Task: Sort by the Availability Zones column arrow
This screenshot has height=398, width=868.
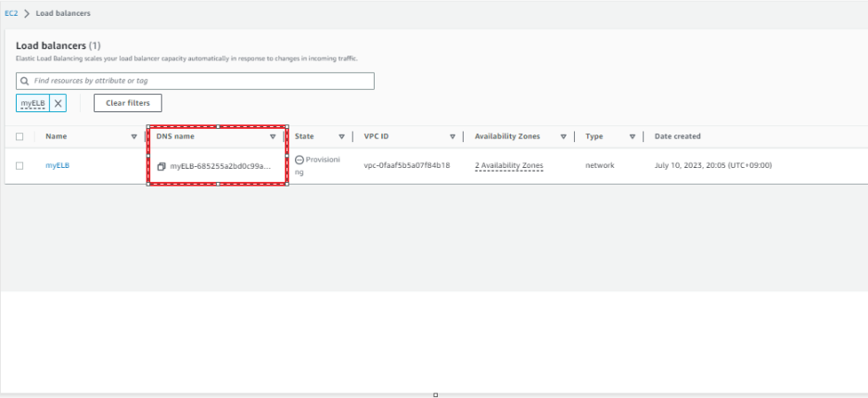Action: point(563,136)
